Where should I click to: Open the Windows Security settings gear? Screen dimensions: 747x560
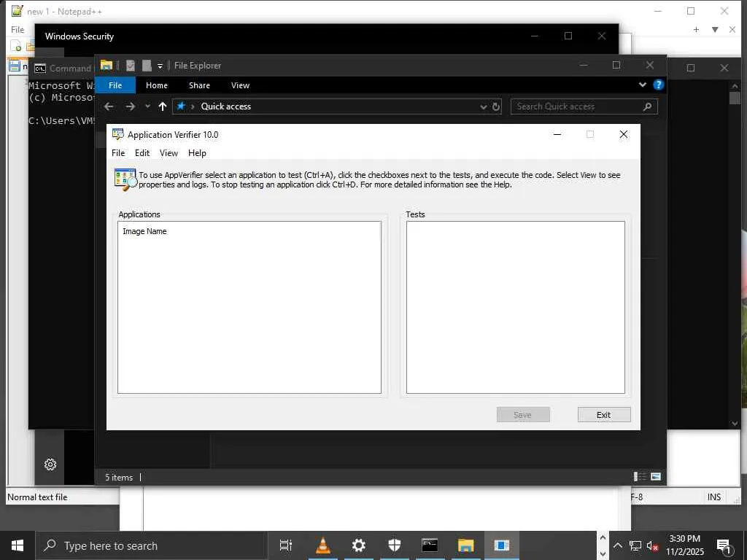click(50, 464)
